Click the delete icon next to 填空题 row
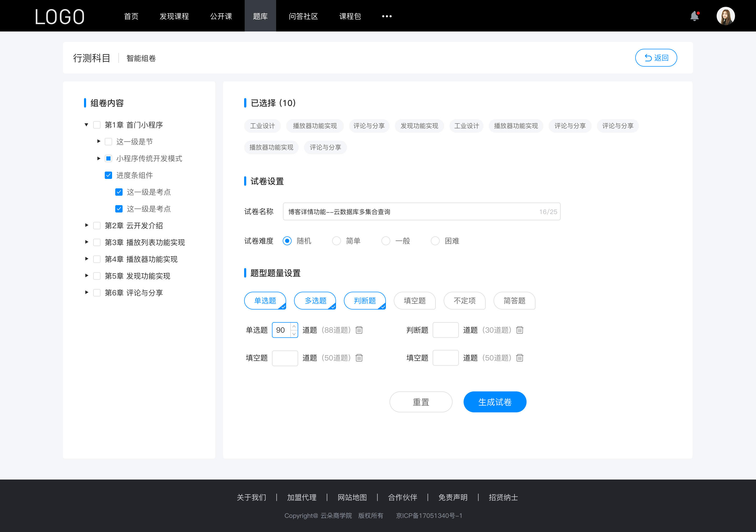This screenshot has width=756, height=532. coord(359,358)
